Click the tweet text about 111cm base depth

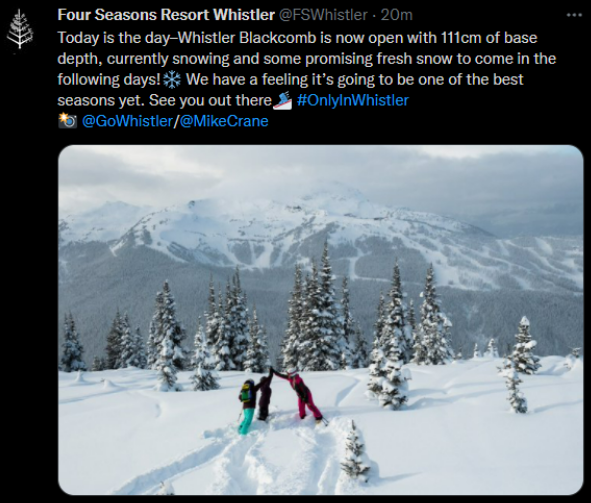[306, 69]
